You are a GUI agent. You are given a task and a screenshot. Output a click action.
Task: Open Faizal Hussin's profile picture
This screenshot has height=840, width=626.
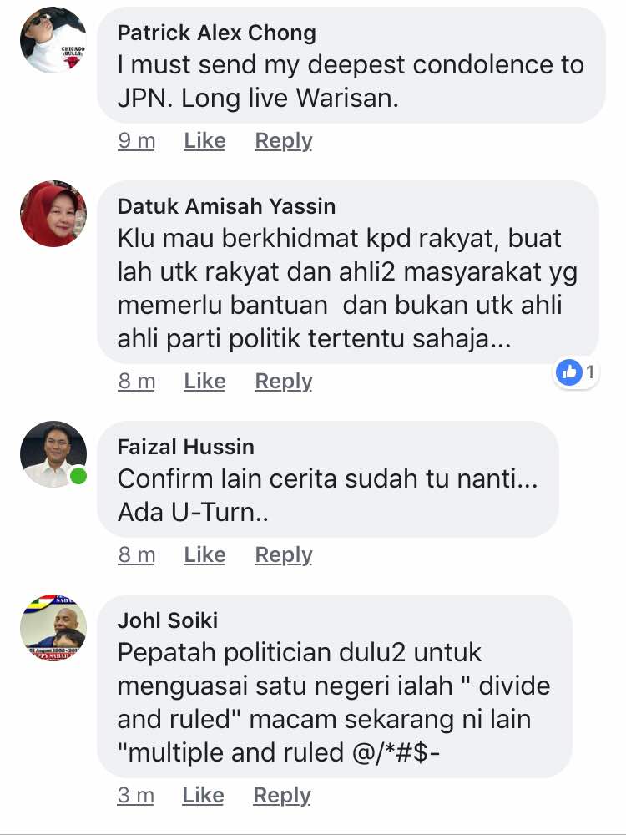click(x=53, y=454)
